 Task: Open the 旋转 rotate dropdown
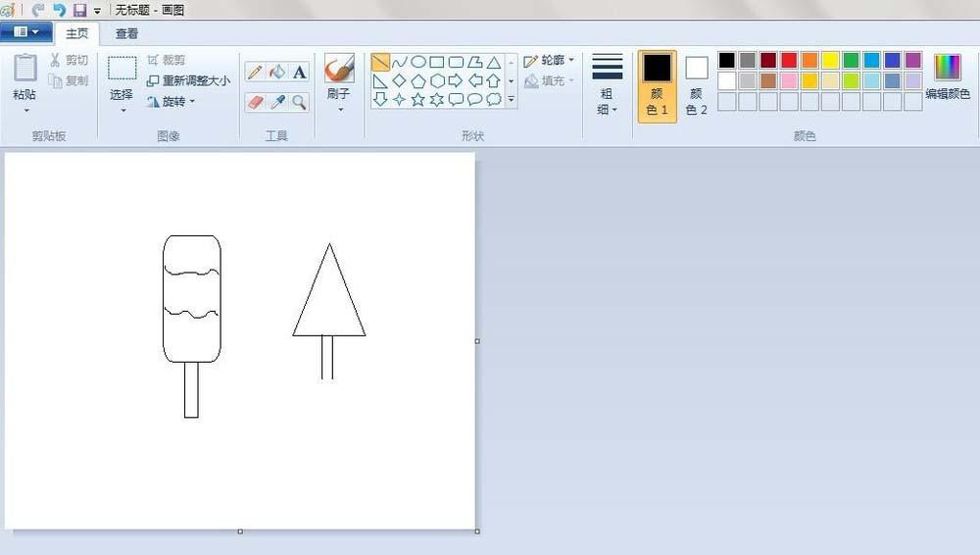coord(171,101)
